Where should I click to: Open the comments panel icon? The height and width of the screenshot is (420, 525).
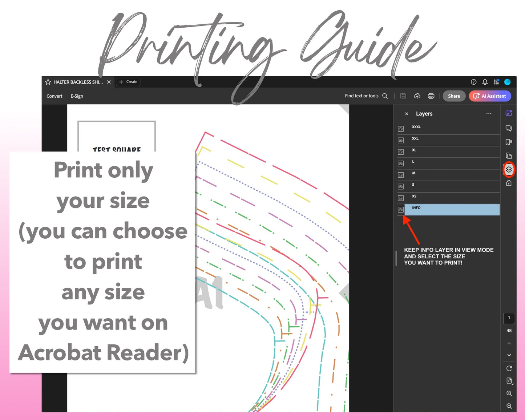coord(509,128)
